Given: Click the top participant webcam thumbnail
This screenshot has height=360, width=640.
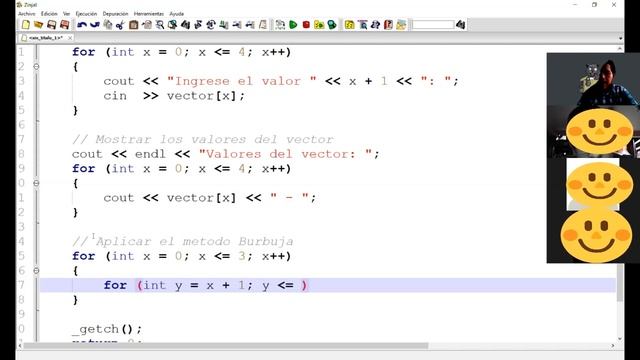Looking at the screenshot, I should (593, 80).
